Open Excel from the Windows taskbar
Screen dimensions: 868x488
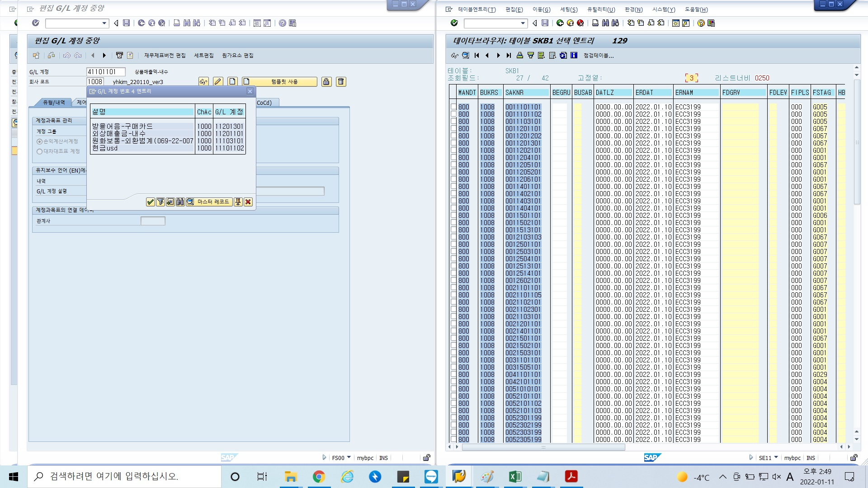[x=515, y=477]
